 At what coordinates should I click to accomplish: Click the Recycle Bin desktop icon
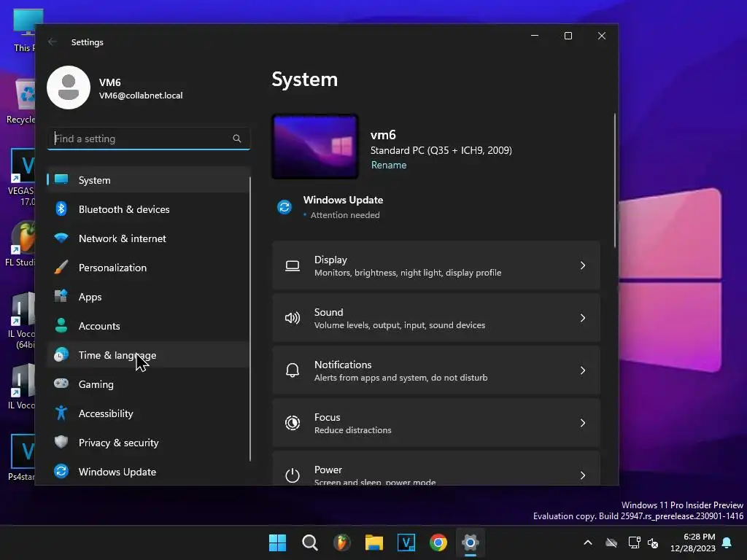[x=21, y=101]
